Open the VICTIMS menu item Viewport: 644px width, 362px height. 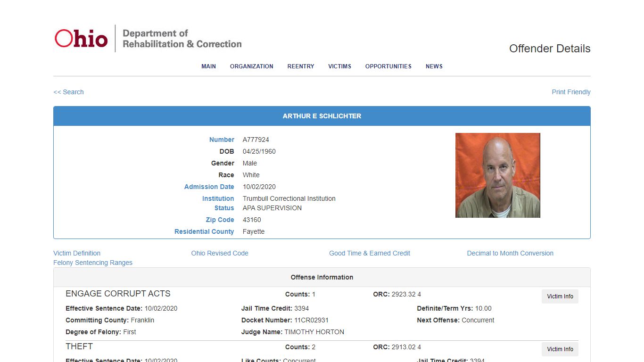click(x=339, y=66)
